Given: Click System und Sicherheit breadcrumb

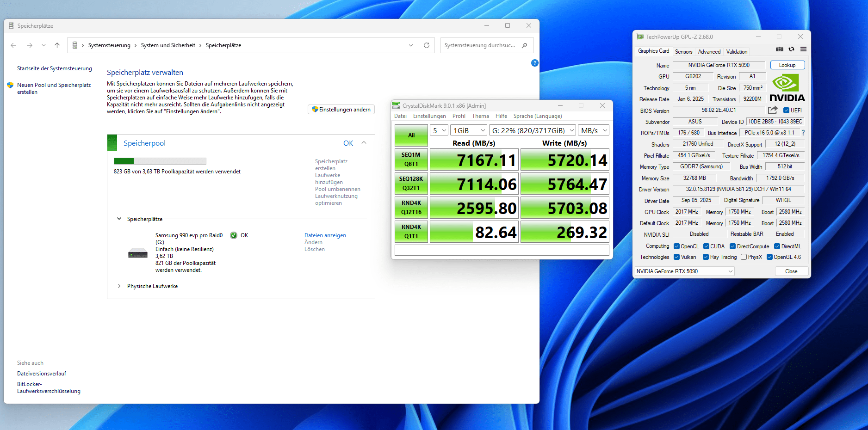Looking at the screenshot, I should (168, 45).
